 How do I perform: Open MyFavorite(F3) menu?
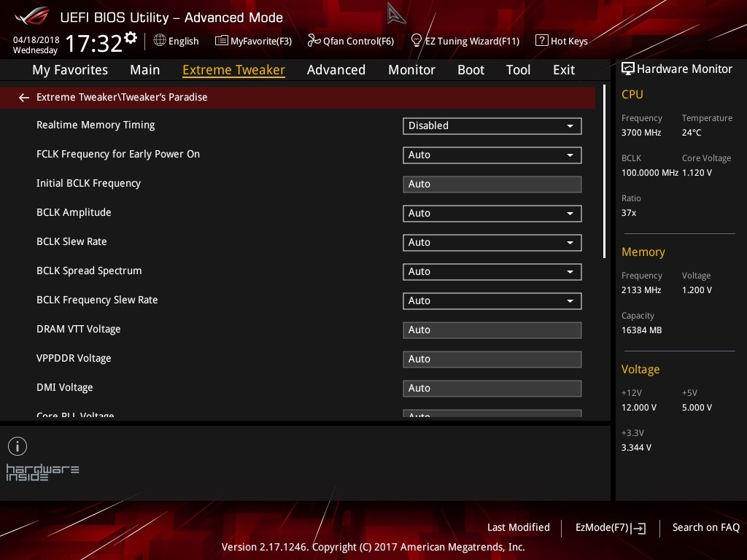tap(253, 41)
